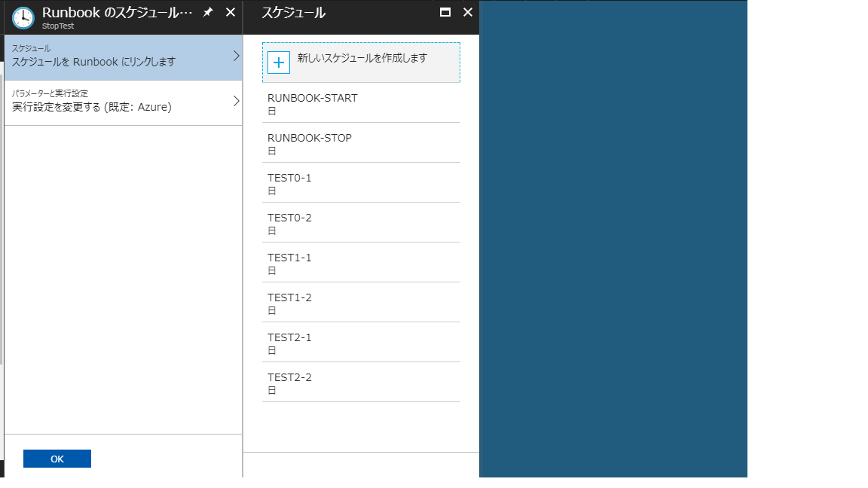Expand chevron beside スケジュール link option

coord(237,56)
